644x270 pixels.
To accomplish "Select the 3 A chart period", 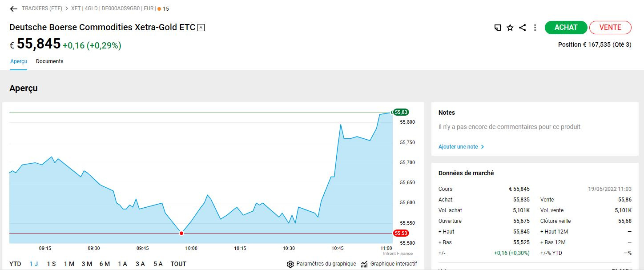I will 140,264.
